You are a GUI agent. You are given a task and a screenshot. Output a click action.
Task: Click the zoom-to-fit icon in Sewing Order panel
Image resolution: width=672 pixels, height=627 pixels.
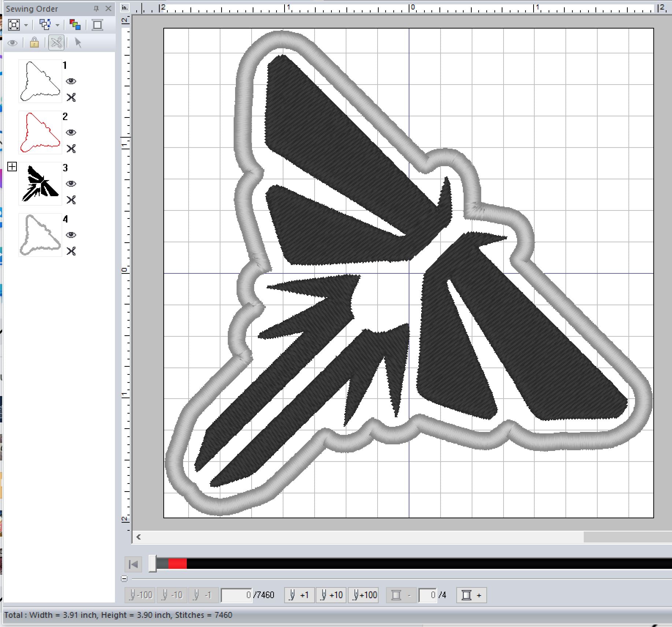(14, 25)
